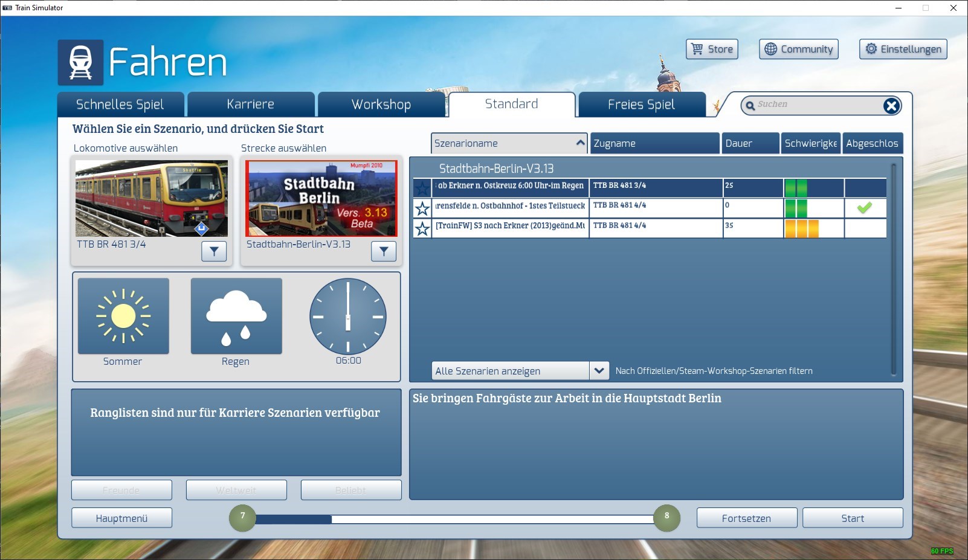
Task: Open the Alle Szenarien anzeigen combo box
Action: click(520, 370)
